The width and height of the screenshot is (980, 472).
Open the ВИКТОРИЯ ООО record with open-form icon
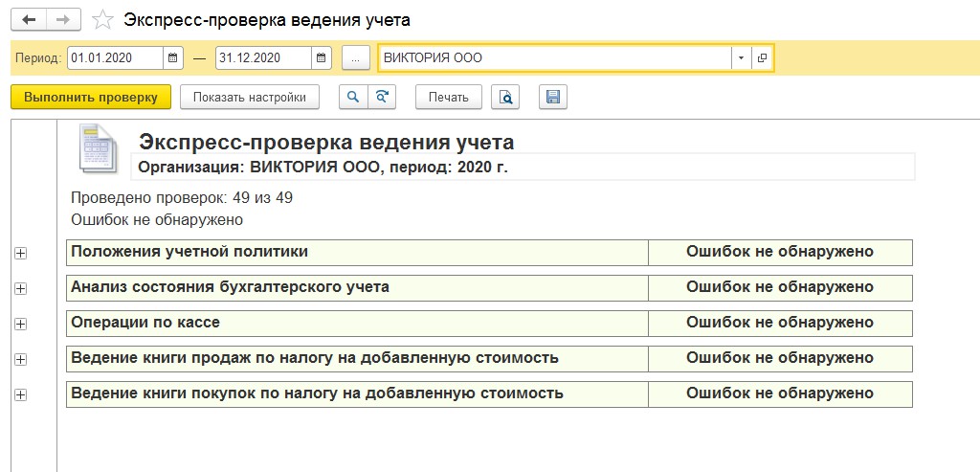click(761, 58)
